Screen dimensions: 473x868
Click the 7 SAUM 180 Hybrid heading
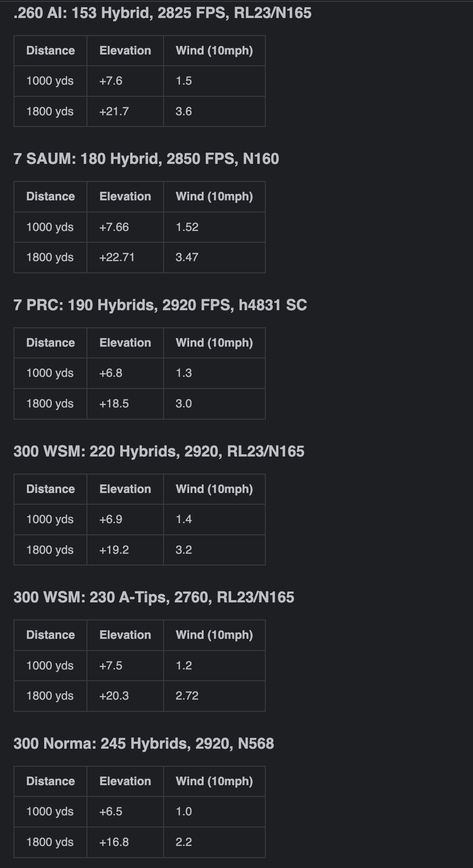pos(146,159)
